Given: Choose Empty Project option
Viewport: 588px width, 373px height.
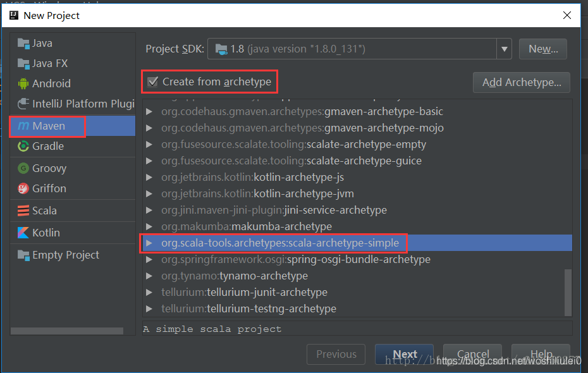Looking at the screenshot, I should pyautogui.click(x=73, y=255).
